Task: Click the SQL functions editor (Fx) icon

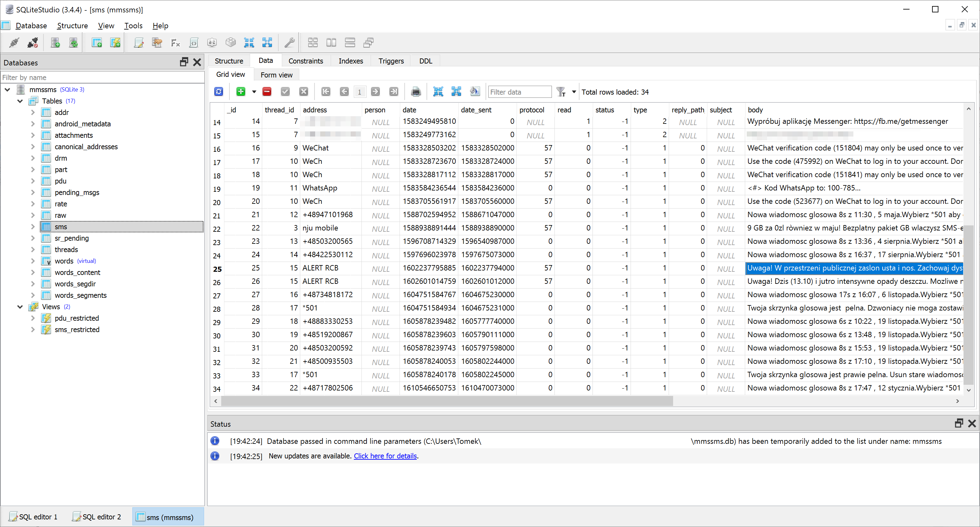Action: coord(175,43)
